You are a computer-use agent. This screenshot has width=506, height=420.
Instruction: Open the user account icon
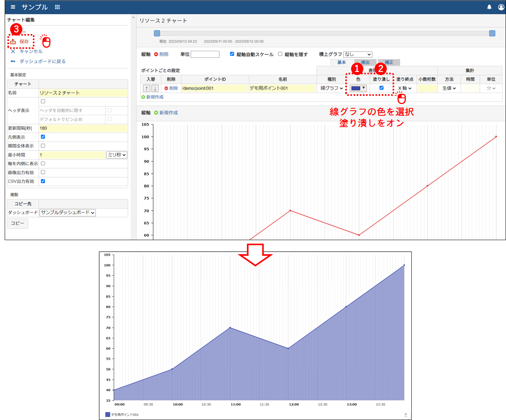pos(501,7)
